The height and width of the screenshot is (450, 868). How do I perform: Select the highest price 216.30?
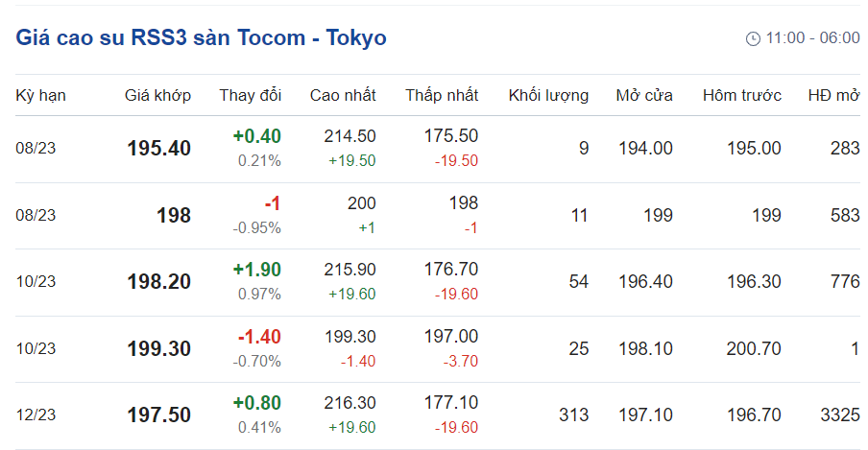[x=350, y=403]
